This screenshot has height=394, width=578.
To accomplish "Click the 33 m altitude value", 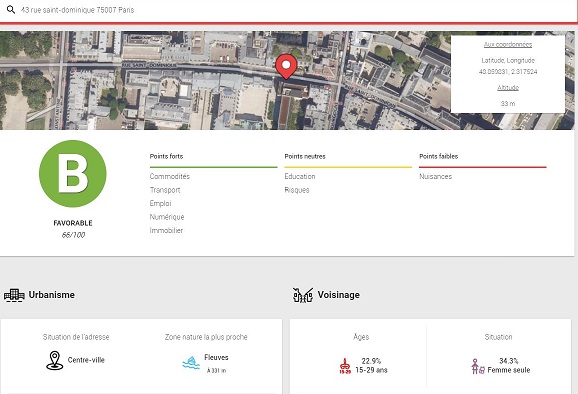I will (x=508, y=104).
